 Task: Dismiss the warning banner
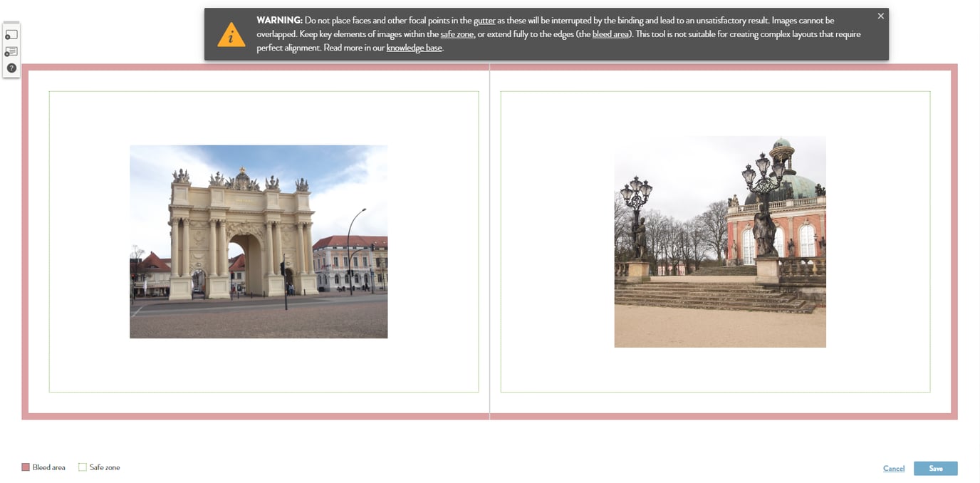tap(880, 16)
